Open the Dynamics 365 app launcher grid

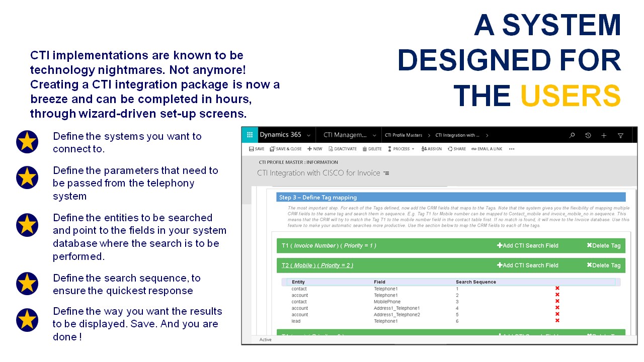(250, 135)
